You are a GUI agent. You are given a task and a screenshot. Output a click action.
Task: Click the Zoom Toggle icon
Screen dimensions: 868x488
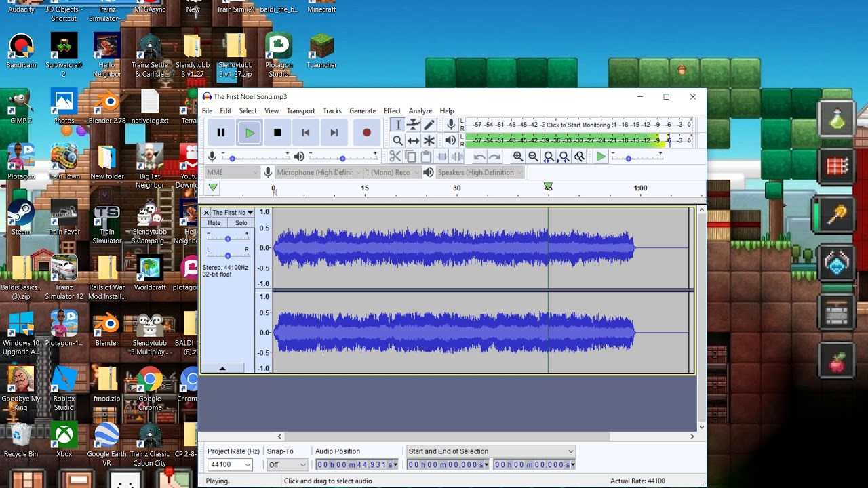click(579, 157)
